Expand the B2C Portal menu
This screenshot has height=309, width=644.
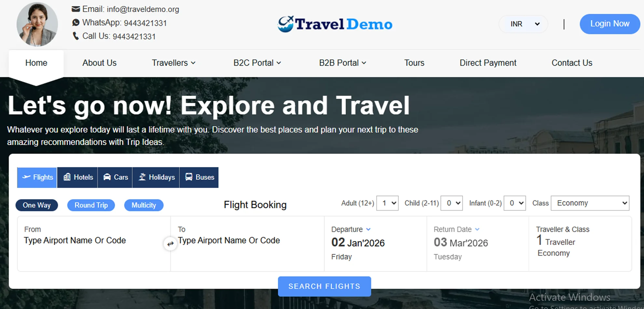click(257, 63)
